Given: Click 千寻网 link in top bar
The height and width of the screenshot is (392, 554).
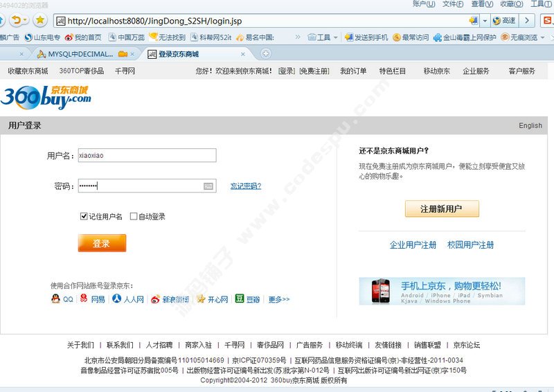Looking at the screenshot, I should point(125,71).
